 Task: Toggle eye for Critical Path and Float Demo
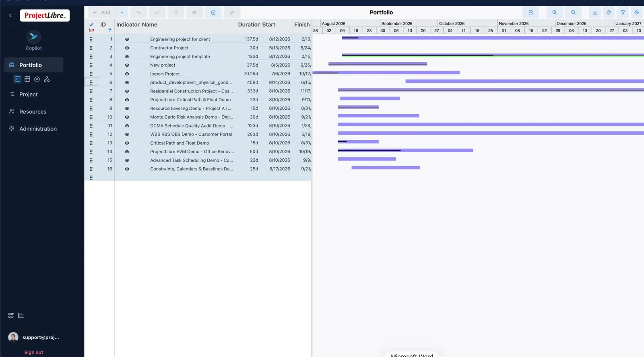(x=127, y=143)
